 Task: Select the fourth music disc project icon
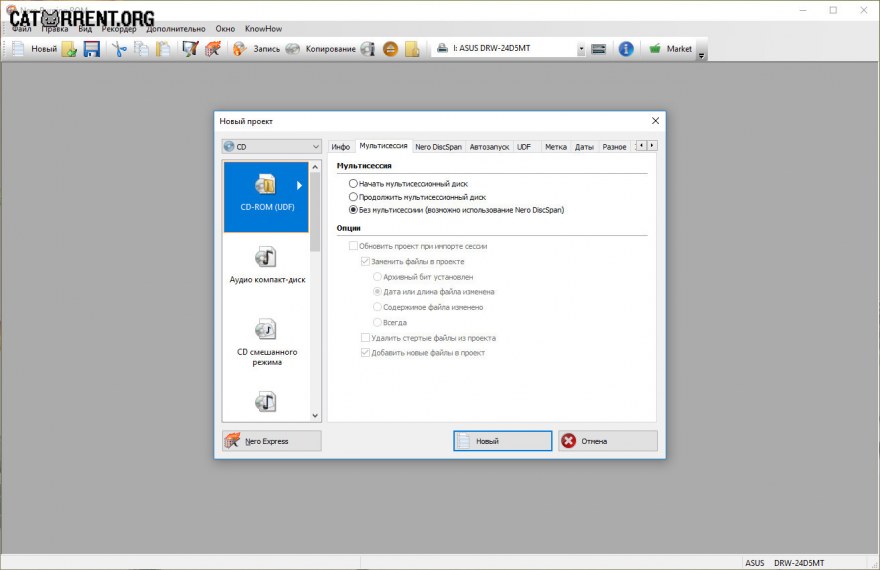[265, 402]
